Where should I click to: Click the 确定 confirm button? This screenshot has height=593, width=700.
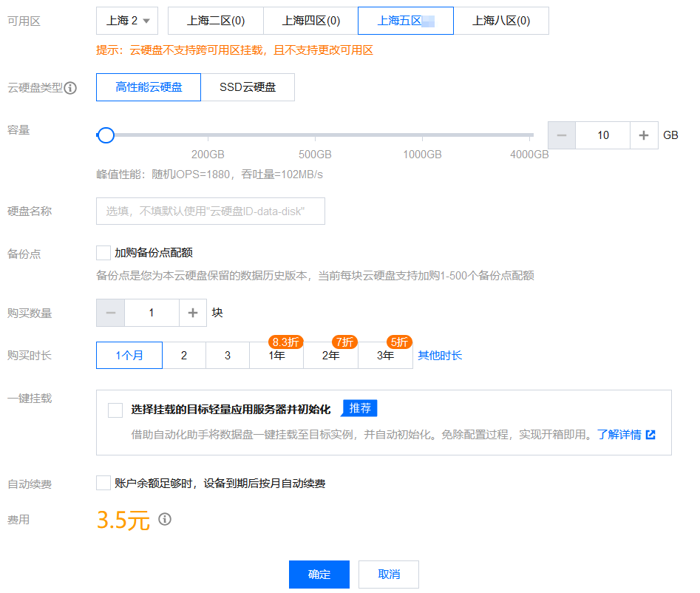point(319,575)
